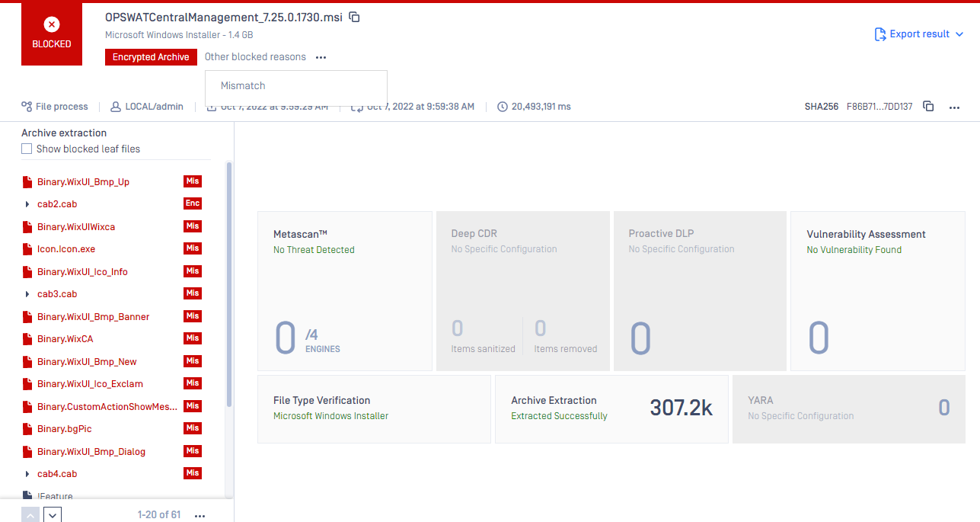This screenshot has width=980, height=522.
Task: Click the Archive extraction heading
Action: pyautogui.click(x=64, y=133)
